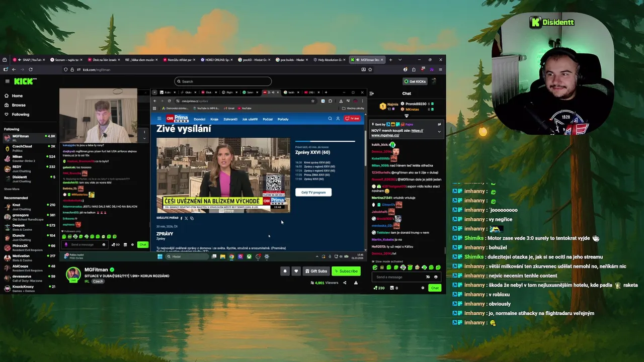644x362 pixels.
Task: Focus the Kick search field
Action: point(223,81)
